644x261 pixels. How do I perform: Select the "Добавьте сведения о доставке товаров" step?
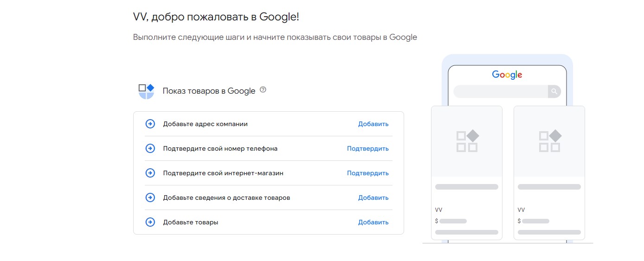click(x=226, y=197)
